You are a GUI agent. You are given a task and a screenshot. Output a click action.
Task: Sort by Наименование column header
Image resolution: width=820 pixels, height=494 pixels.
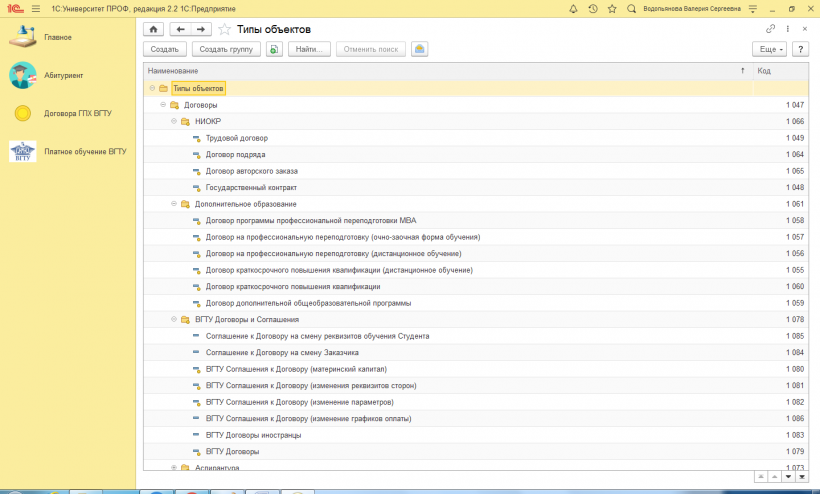[x=448, y=71]
